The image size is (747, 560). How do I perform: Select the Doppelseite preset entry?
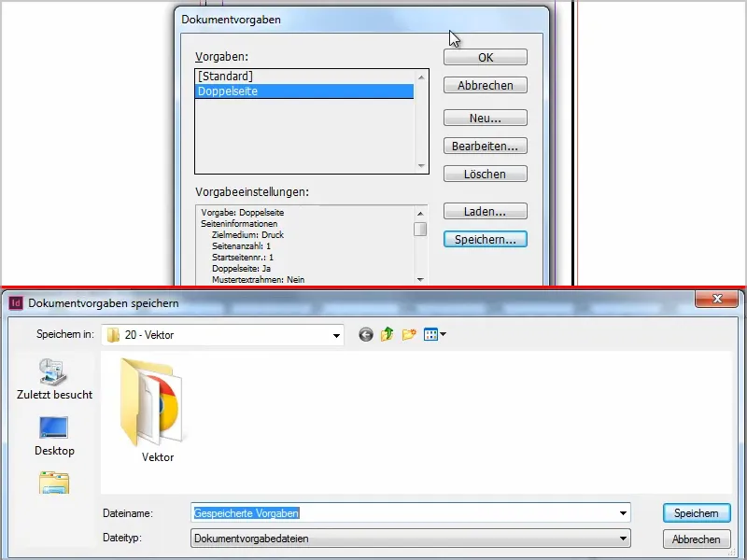[304, 91]
